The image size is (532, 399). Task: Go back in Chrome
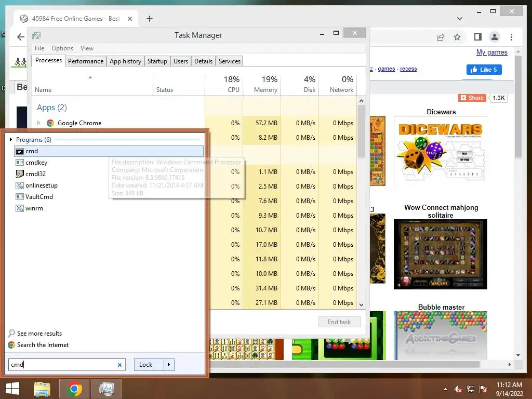[x=21, y=37]
